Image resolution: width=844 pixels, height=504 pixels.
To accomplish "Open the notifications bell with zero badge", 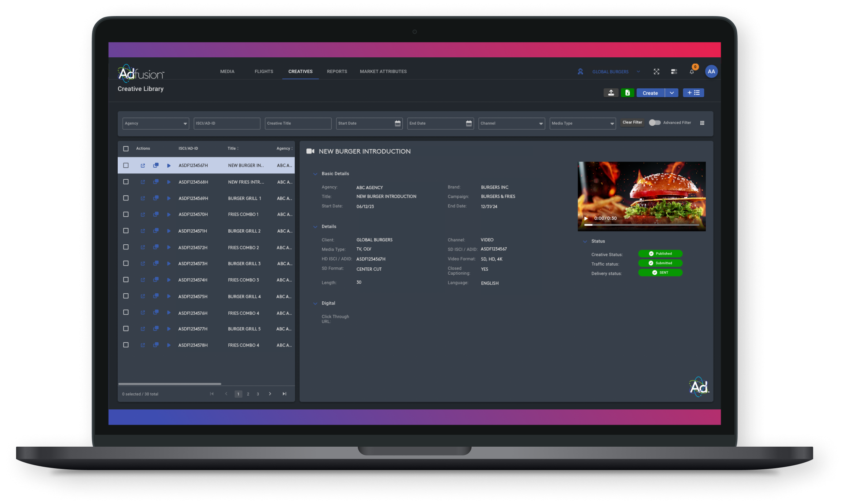I will (692, 71).
